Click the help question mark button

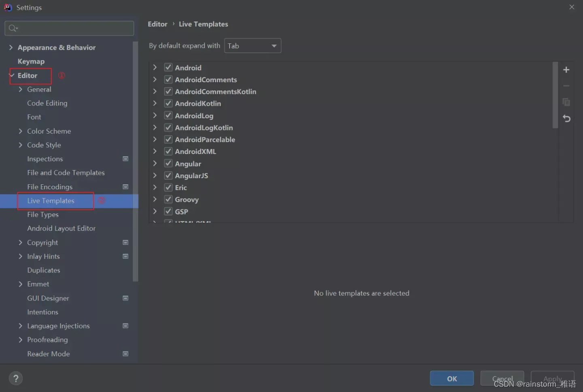pyautogui.click(x=16, y=379)
